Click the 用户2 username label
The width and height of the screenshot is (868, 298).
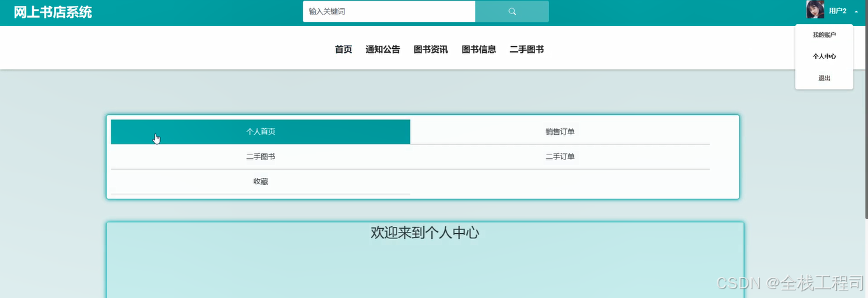click(837, 11)
